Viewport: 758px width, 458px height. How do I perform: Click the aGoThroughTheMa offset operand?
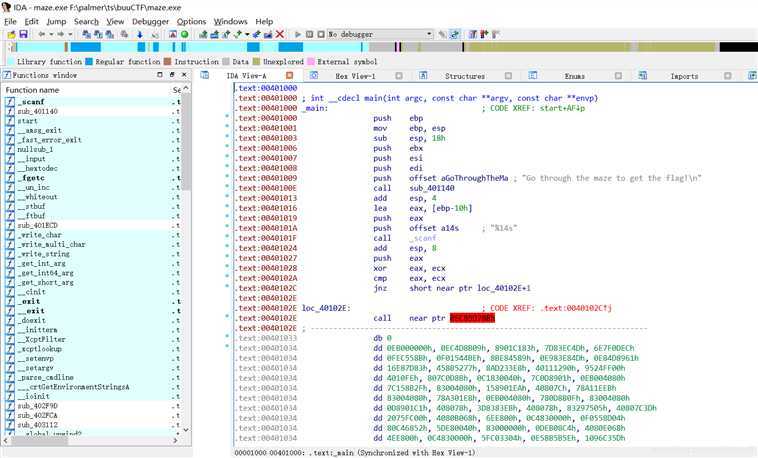pyautogui.click(x=475, y=178)
